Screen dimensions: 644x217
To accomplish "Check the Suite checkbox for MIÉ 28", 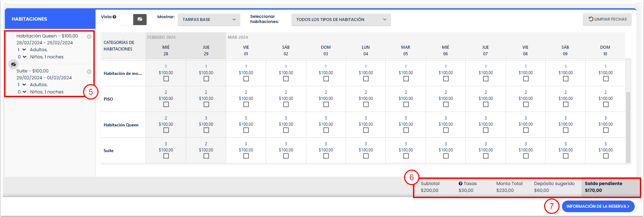I will (x=166, y=156).
